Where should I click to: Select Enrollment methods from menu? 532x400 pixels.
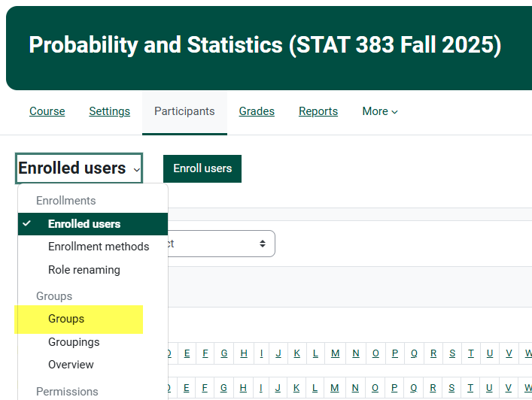pyautogui.click(x=98, y=247)
